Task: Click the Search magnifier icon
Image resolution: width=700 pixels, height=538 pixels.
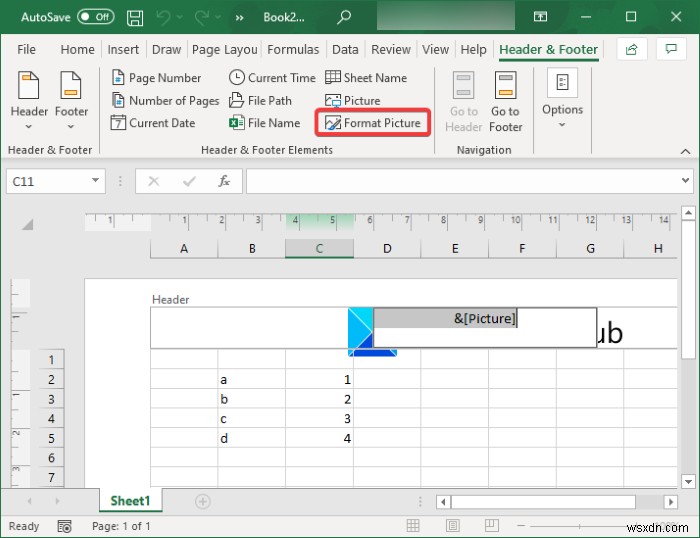Action: click(x=343, y=17)
